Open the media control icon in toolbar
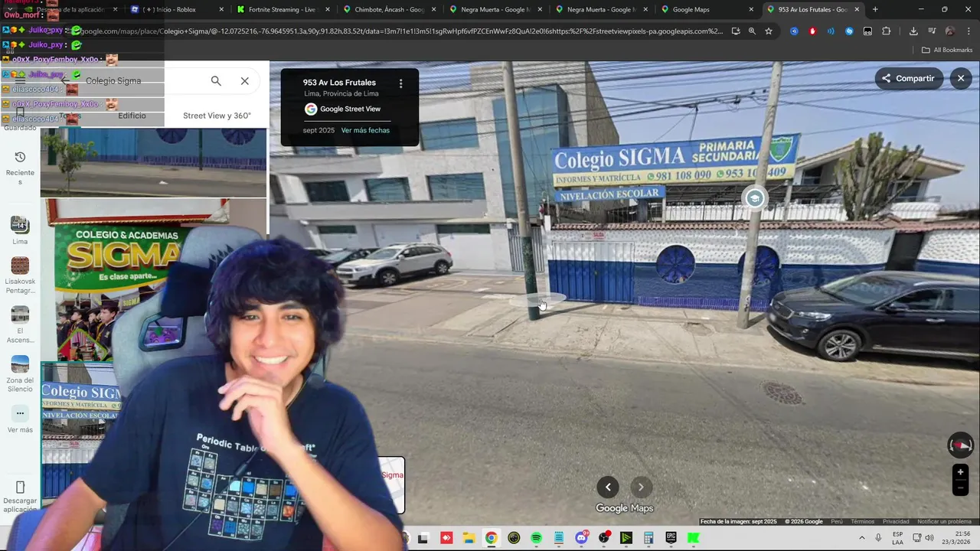Viewport: 980px width, 551px height. (x=932, y=31)
